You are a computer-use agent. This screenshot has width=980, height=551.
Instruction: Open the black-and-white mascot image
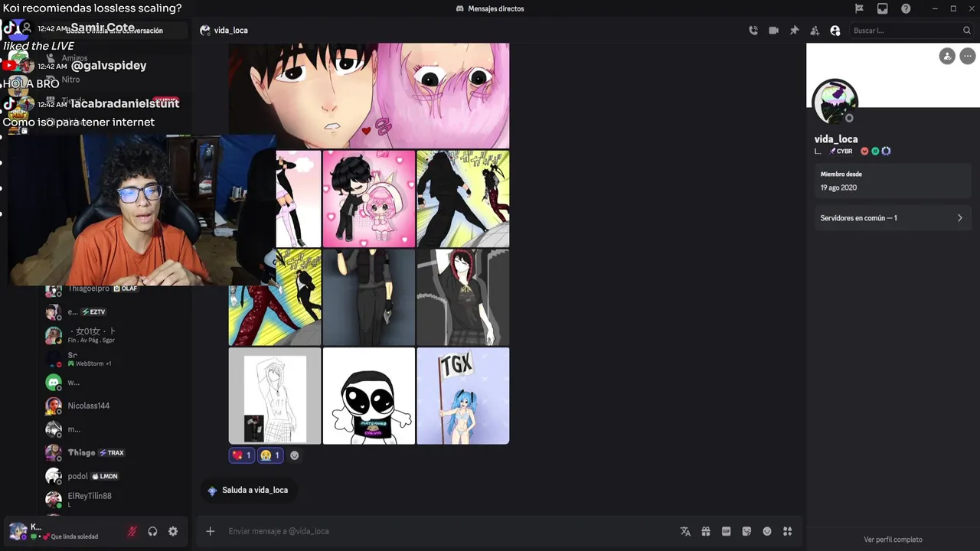click(x=368, y=396)
